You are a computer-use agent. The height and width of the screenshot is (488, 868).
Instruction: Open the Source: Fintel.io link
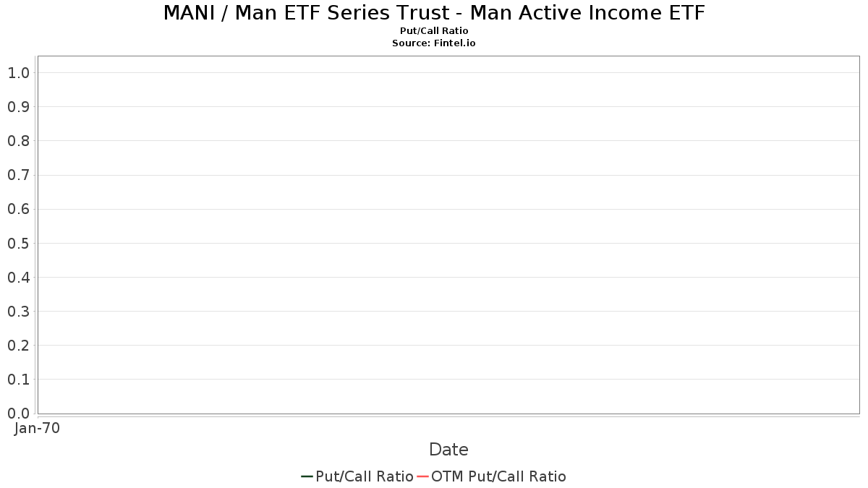[x=434, y=43]
